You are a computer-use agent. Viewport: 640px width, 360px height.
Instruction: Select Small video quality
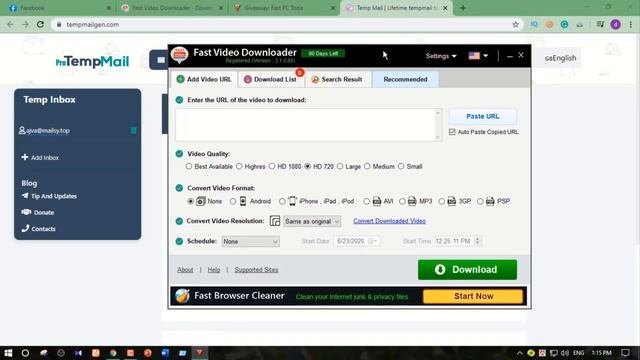pos(401,166)
